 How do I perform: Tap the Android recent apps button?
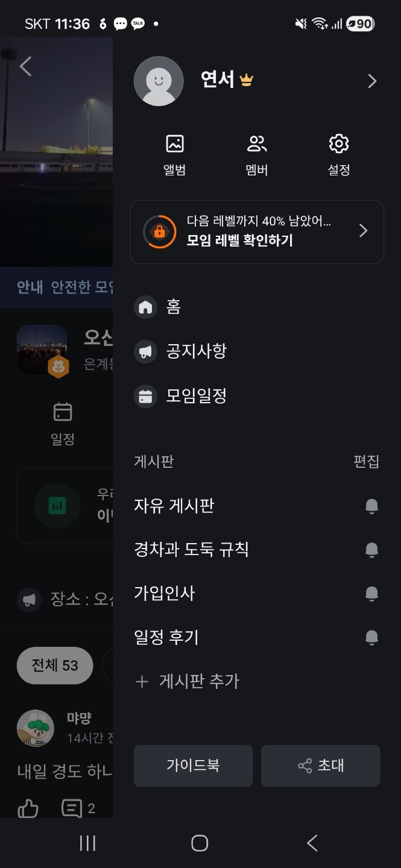point(88,843)
